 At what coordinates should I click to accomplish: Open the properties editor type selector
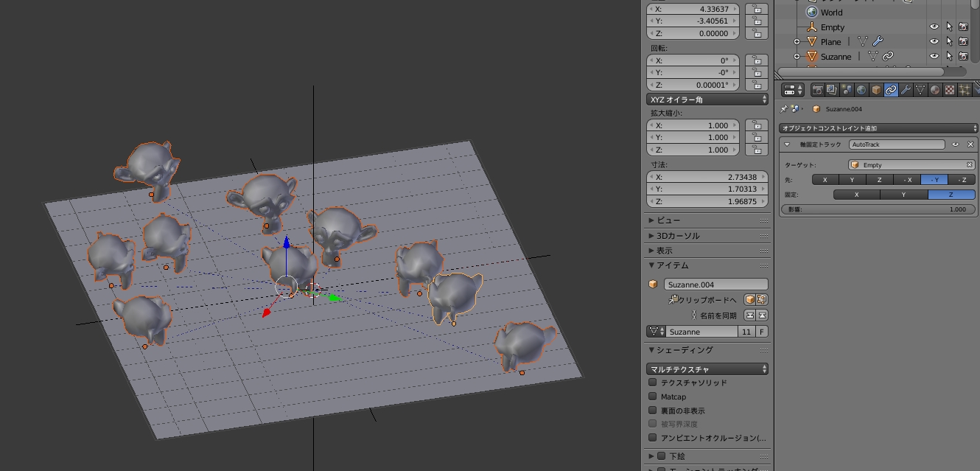[794, 90]
